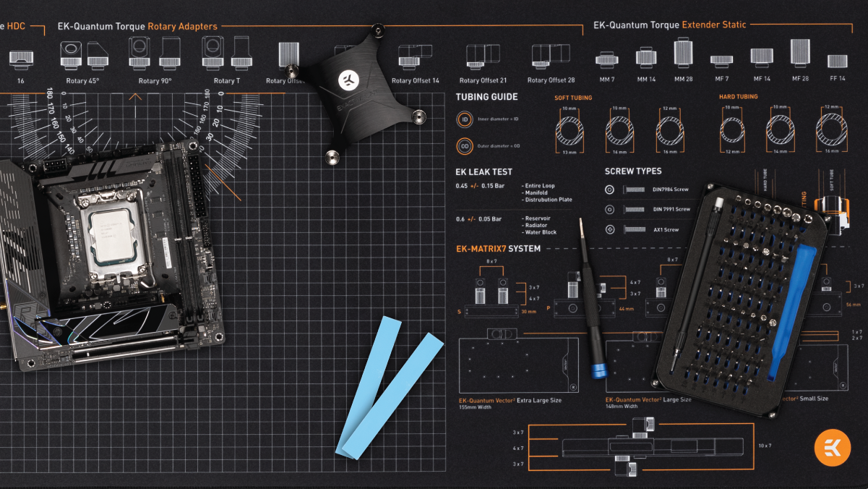868x489 pixels.
Task: Click the Rotary Offset 21 fitting diagram
Action: tap(484, 58)
